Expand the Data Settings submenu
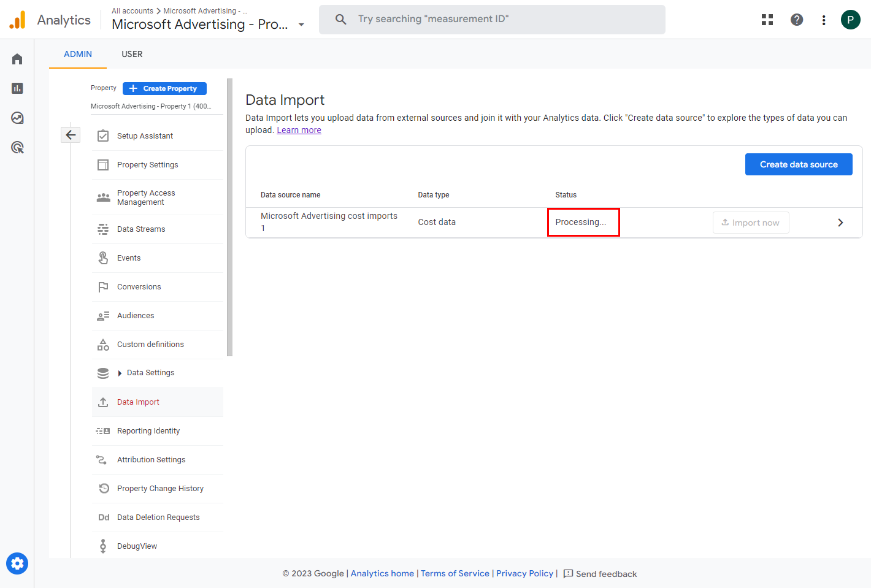Screen dimensions: 871x588 point(120,373)
